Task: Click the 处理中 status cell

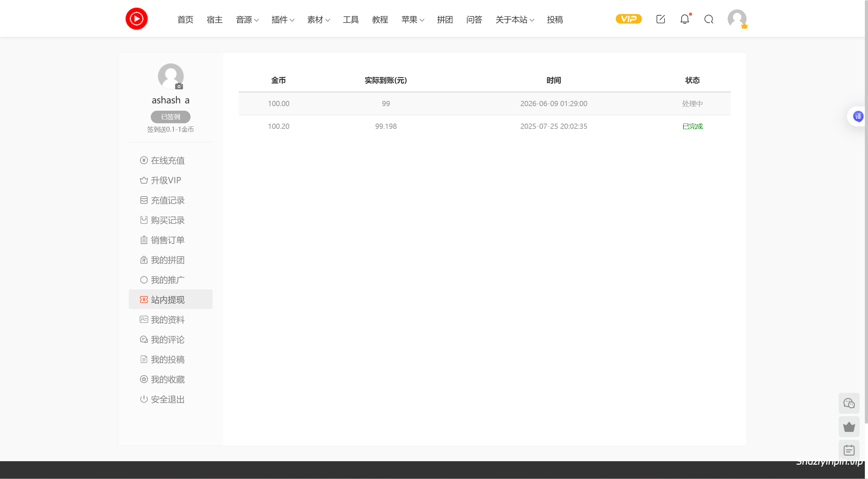Action: pyautogui.click(x=692, y=103)
